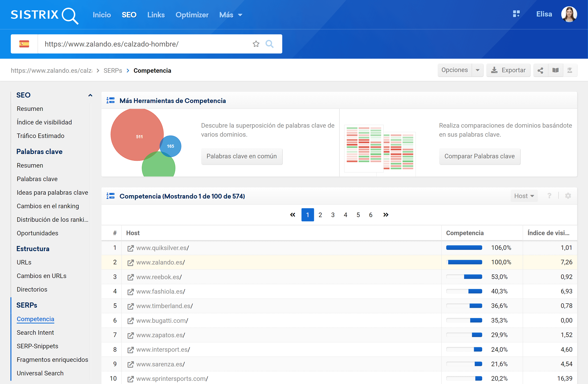Click list icon beside Más Herramientas de Competencia
Screen dimensions: 588x384
click(110, 101)
